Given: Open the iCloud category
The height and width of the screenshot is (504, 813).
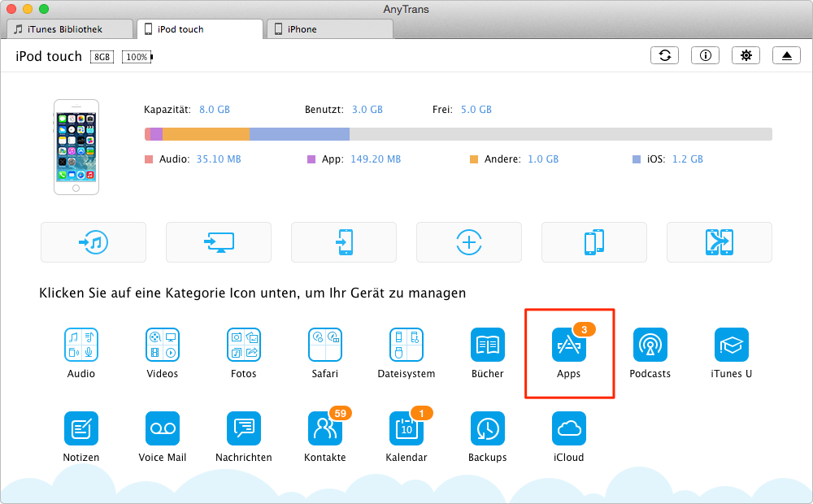Looking at the screenshot, I should coord(569,428).
